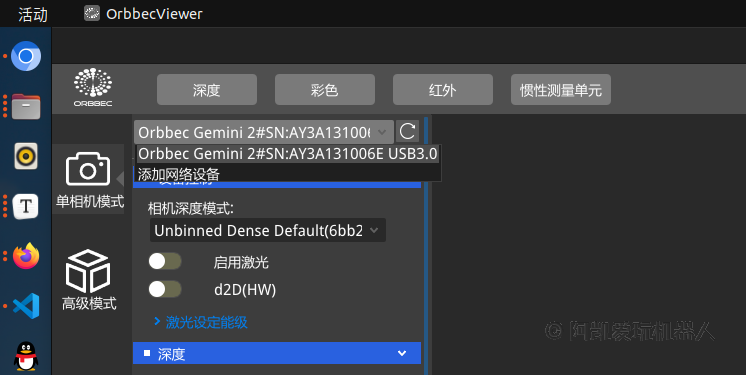Open the camera depth mode dropdown
Image resolution: width=746 pixels, height=375 pixels.
click(267, 230)
